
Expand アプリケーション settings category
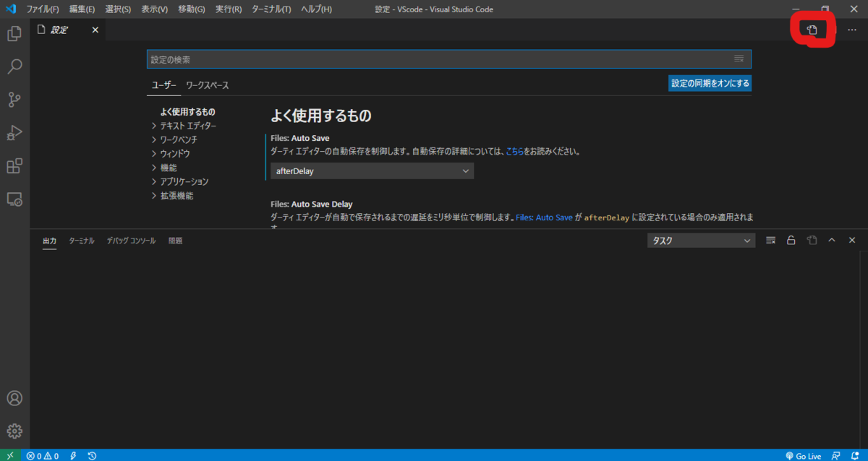[179, 181]
